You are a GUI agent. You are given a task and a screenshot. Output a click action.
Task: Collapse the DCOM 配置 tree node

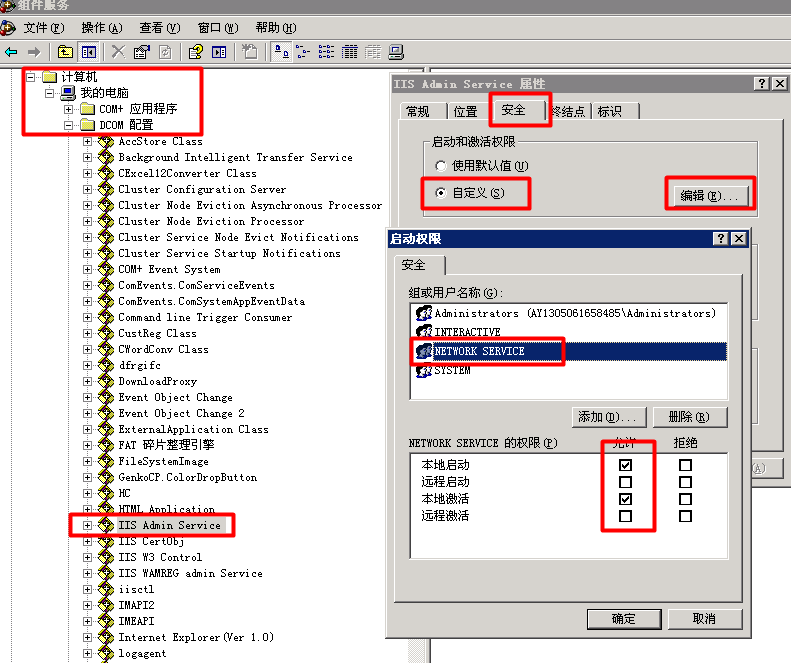(70, 125)
